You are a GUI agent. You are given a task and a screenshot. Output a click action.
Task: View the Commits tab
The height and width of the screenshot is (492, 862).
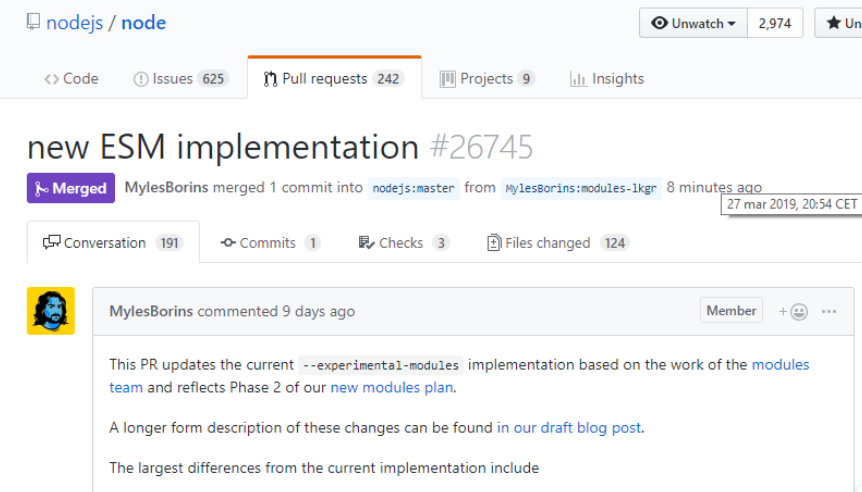270,242
